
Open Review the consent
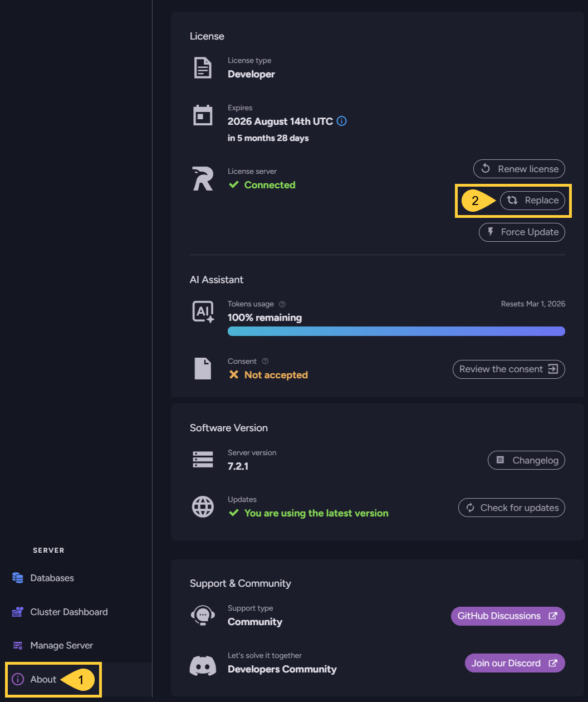(508, 369)
